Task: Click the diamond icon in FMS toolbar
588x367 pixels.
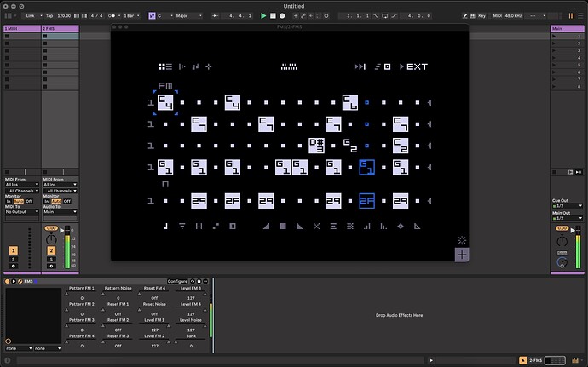Action: coord(401,226)
